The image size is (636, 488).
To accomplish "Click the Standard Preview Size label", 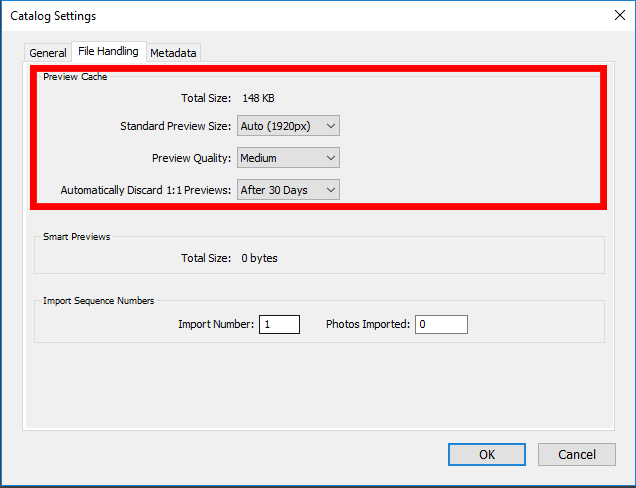I will point(175,126).
